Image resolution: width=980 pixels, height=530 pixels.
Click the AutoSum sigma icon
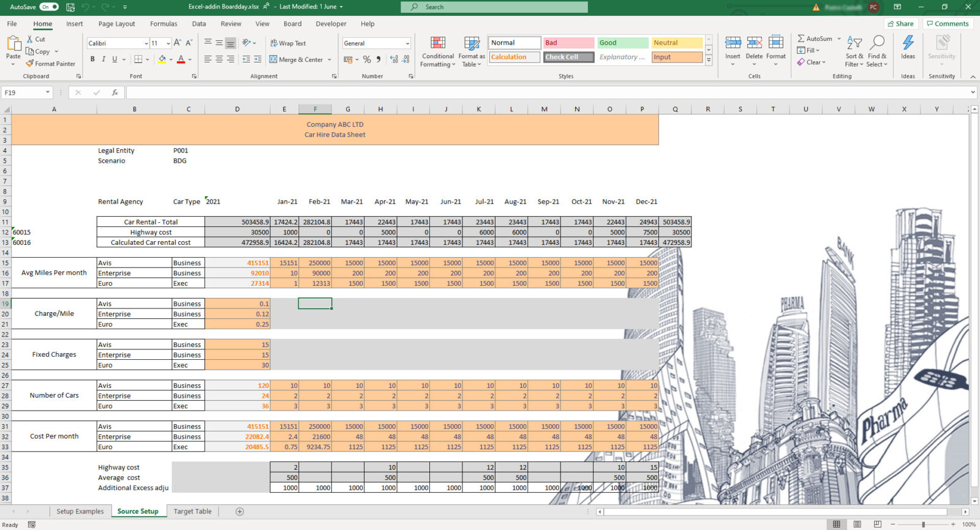tap(801, 39)
